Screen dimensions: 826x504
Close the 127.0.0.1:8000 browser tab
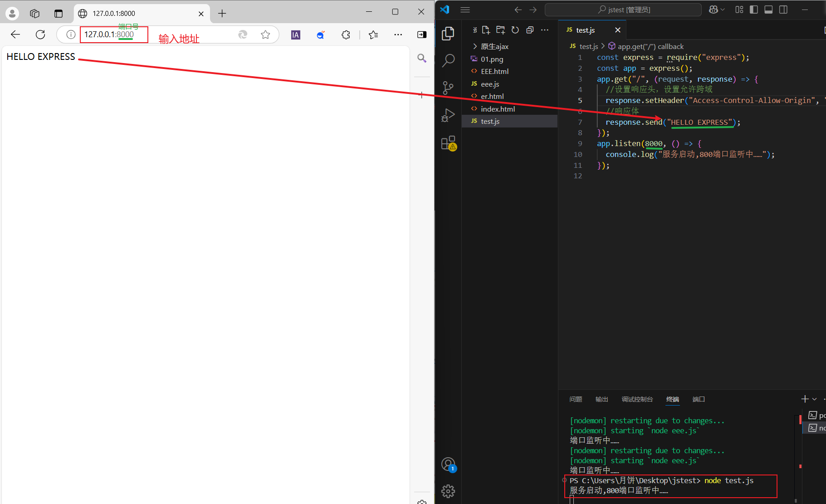[201, 14]
